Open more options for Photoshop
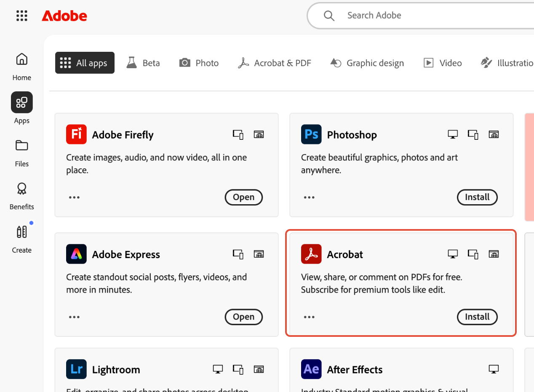Viewport: 534px width, 392px height. click(309, 197)
